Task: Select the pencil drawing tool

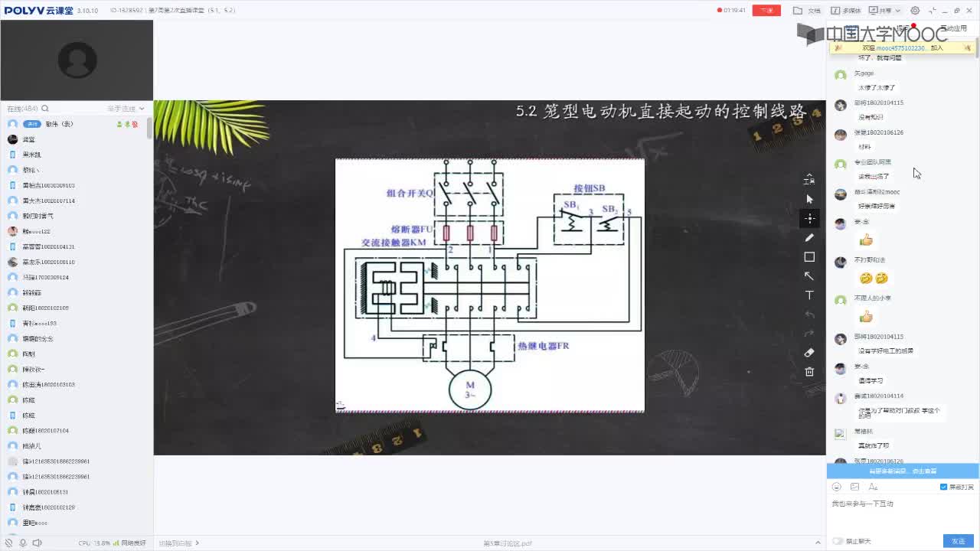Action: click(x=809, y=238)
